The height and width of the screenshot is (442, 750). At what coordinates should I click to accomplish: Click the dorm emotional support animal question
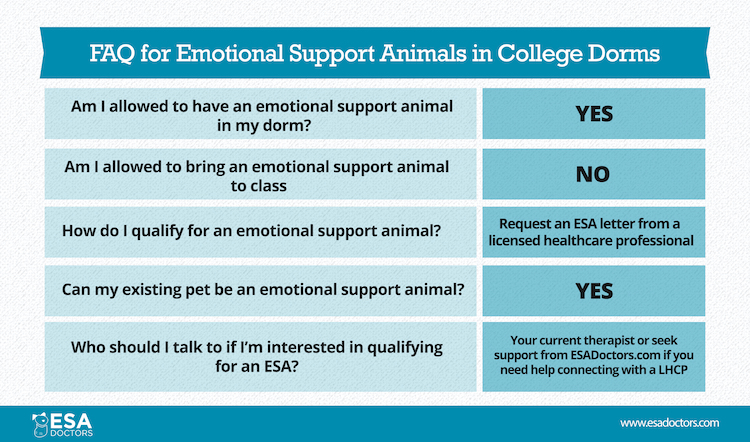[x=261, y=114]
